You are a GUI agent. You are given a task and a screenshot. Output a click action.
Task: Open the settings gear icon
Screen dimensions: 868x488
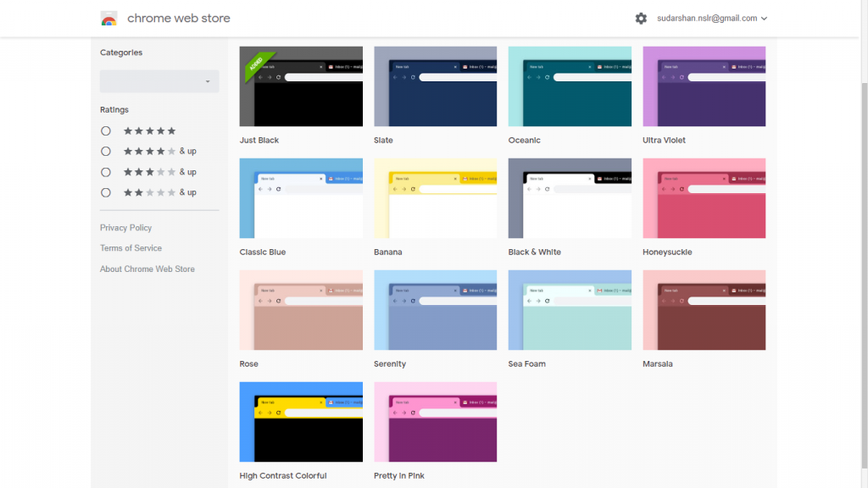pos(641,19)
